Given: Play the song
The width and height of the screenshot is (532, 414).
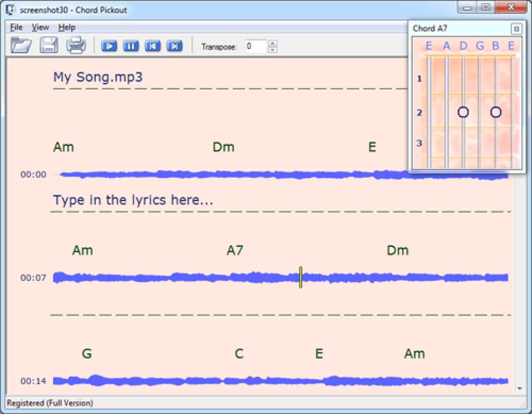Looking at the screenshot, I should [109, 46].
